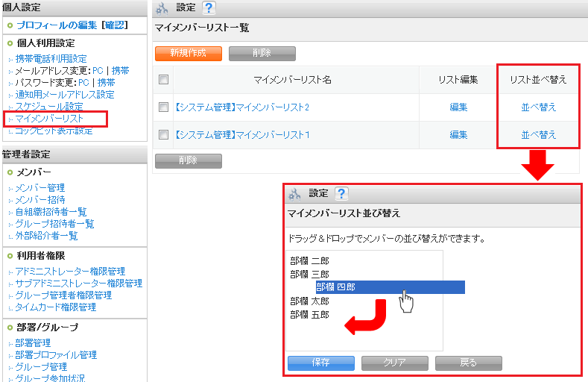Click the プロフィールの編集 link
Image resolution: width=588 pixels, height=382 pixels.
57,25
